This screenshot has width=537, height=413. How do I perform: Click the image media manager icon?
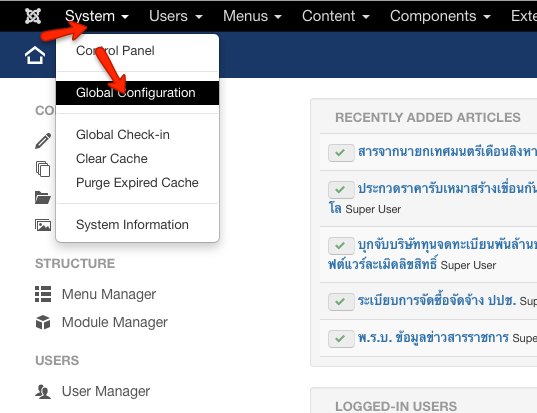click(x=43, y=225)
